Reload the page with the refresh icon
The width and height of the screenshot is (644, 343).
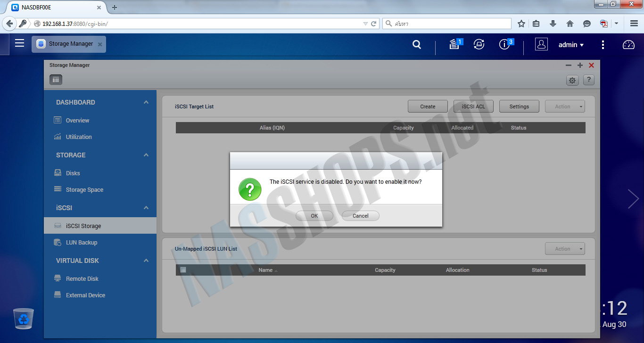[x=374, y=24]
